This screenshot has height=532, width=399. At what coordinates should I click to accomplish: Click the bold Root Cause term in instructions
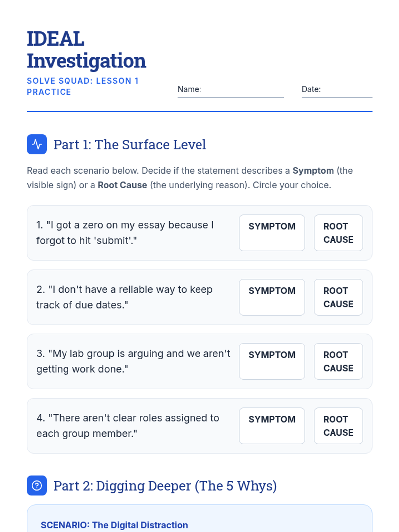[122, 185]
